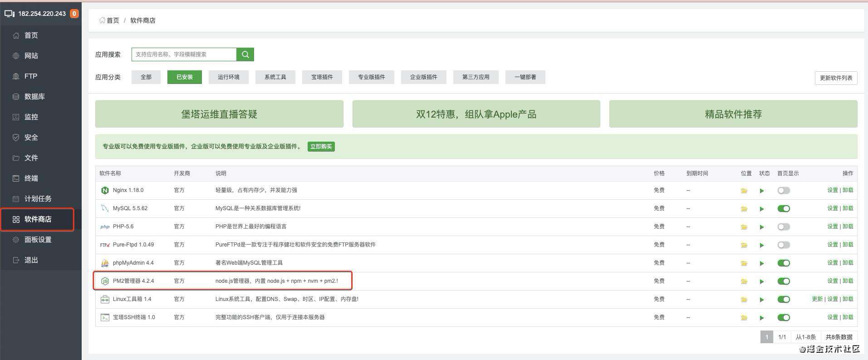Click the Linux toolbox logo icon

(105, 299)
